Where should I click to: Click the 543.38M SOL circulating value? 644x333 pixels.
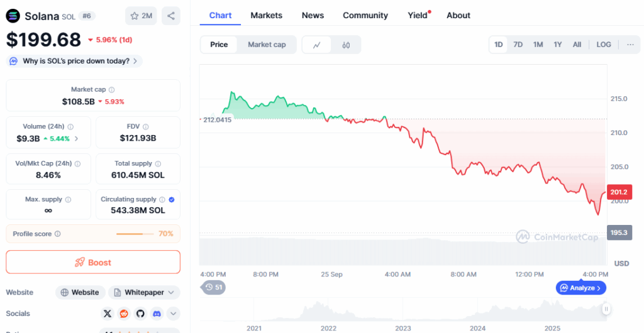138,210
